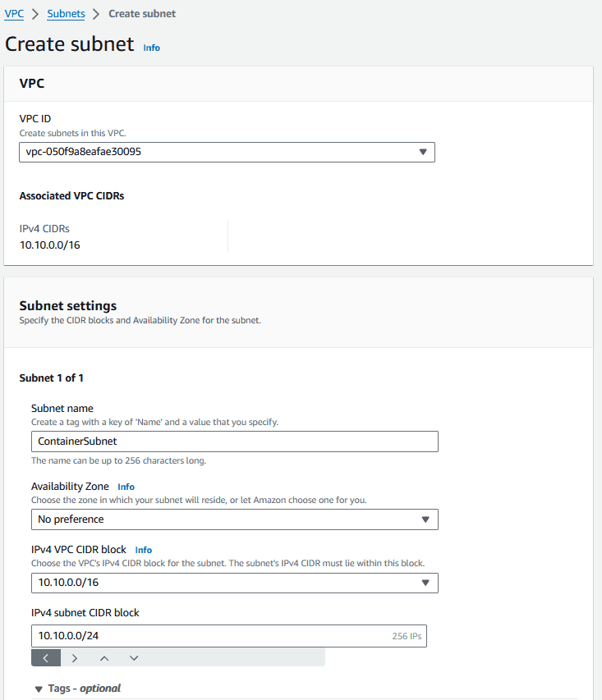Click the left arrow CIDR navigation button
This screenshot has width=602, height=700.
point(46,658)
